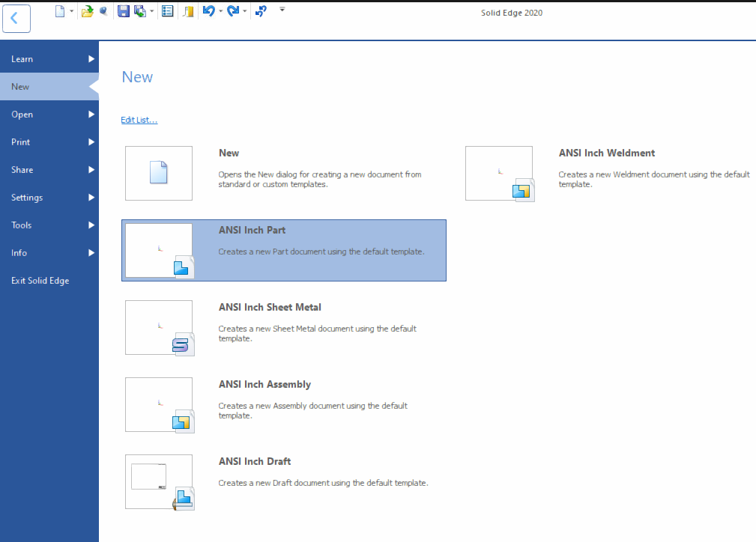Click the ANSI Inch Draft document icon
This screenshot has height=542, width=756.
[x=184, y=498]
